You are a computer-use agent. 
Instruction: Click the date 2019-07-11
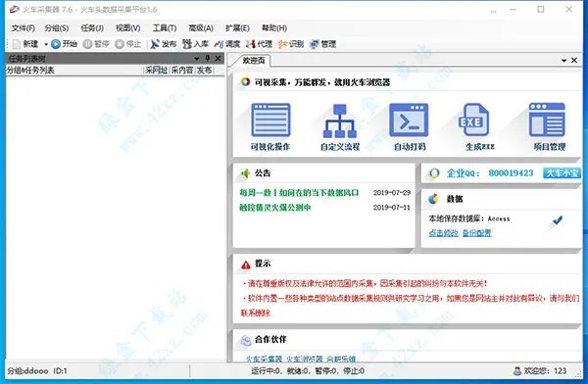[x=391, y=208]
